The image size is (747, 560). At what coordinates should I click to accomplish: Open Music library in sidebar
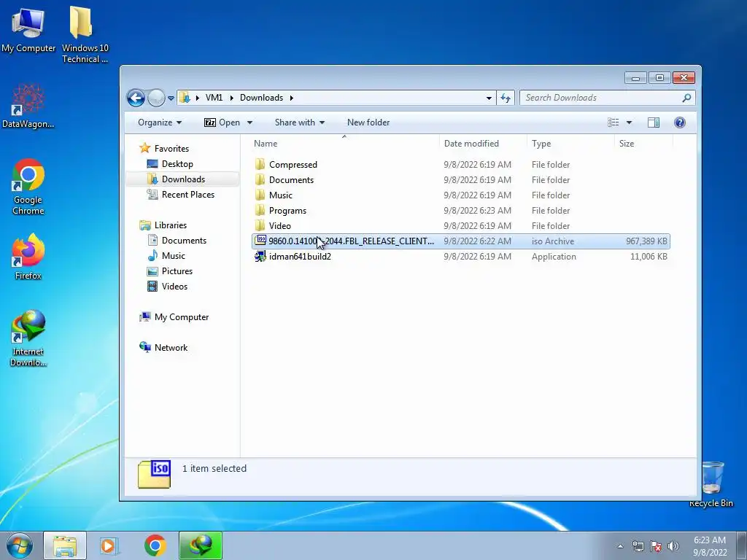pyautogui.click(x=166, y=256)
